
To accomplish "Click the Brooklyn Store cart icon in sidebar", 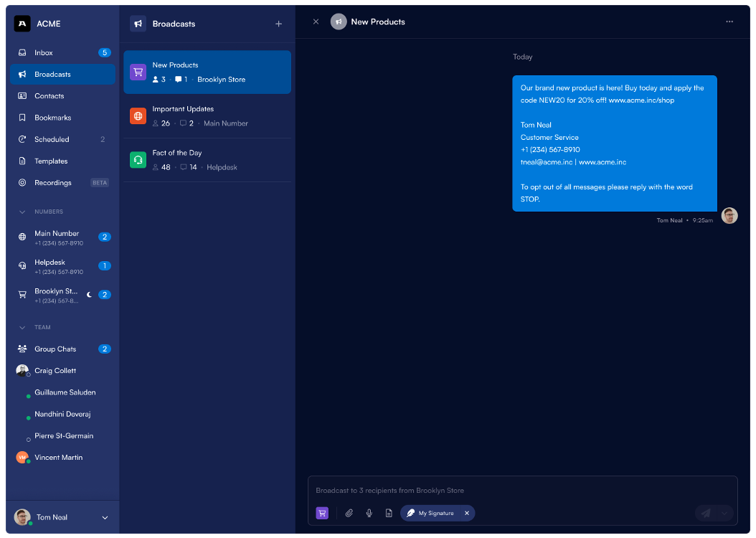I will [22, 295].
